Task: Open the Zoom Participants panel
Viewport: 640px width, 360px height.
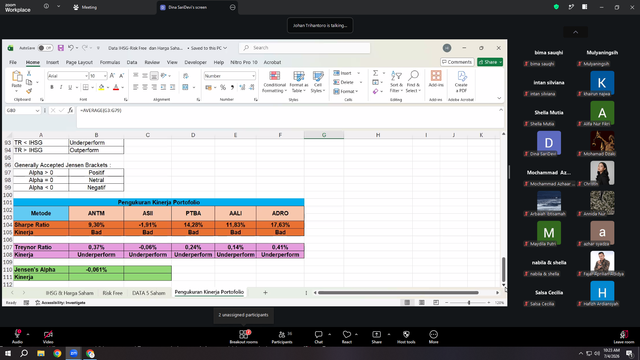Action: (282, 337)
